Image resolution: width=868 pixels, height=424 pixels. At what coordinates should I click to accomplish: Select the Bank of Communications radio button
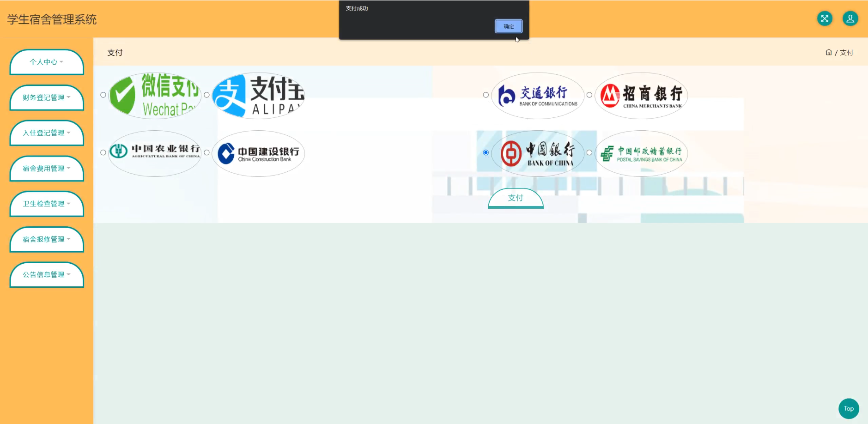(486, 95)
